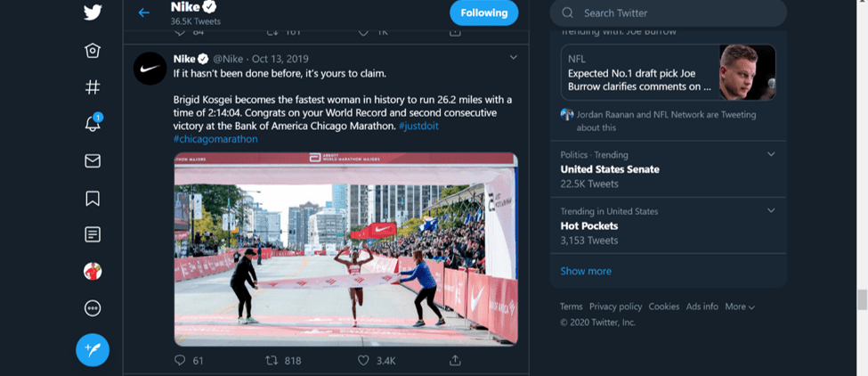
Task: Go back using the back arrow
Action: [x=144, y=12]
